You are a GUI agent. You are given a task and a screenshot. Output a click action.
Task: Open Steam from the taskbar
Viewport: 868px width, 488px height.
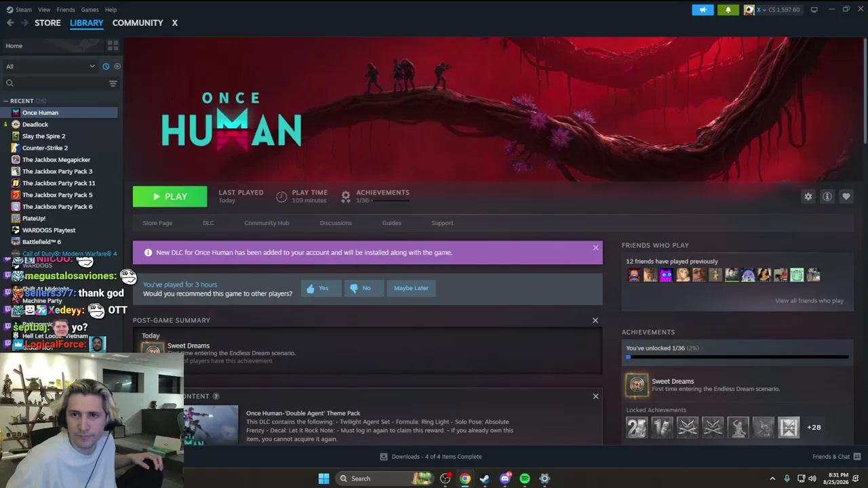(x=484, y=479)
